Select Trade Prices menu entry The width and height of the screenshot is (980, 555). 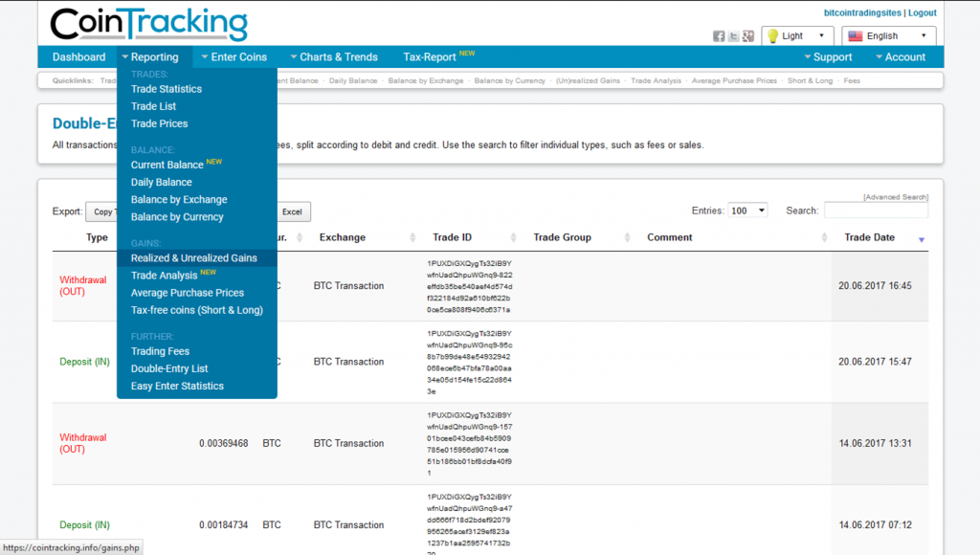coord(160,123)
